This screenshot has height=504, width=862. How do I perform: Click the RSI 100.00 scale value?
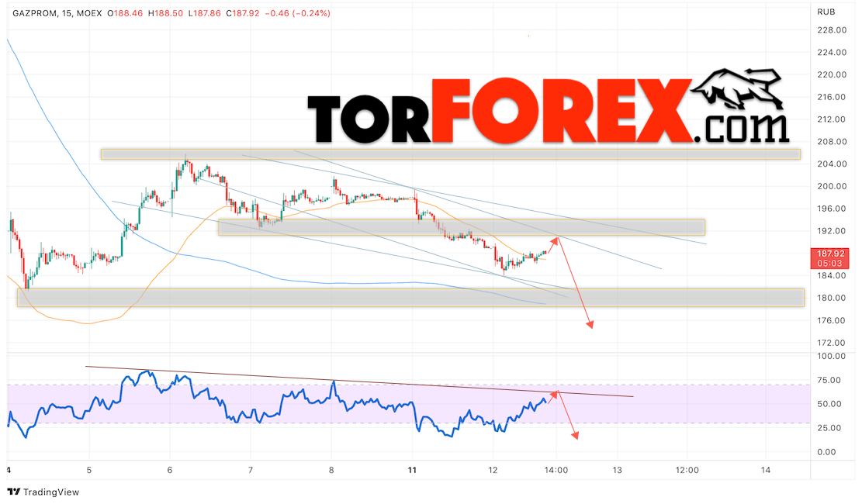pos(831,356)
